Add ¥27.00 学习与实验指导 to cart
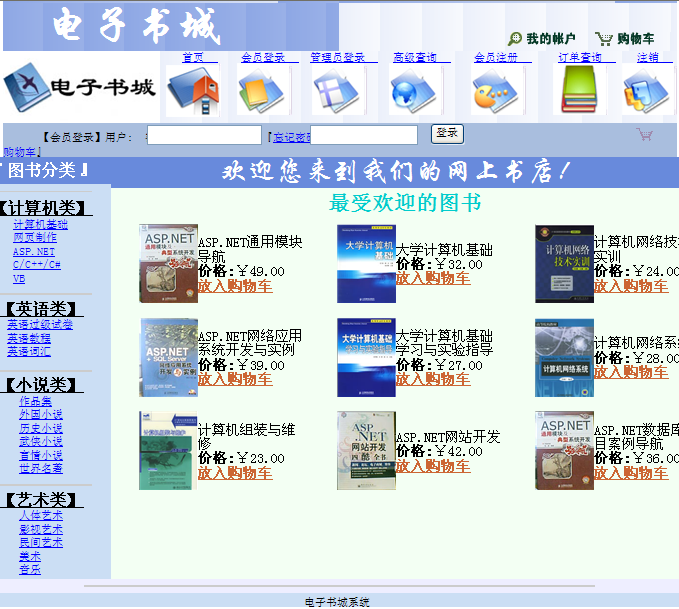679x609 pixels. coord(433,379)
